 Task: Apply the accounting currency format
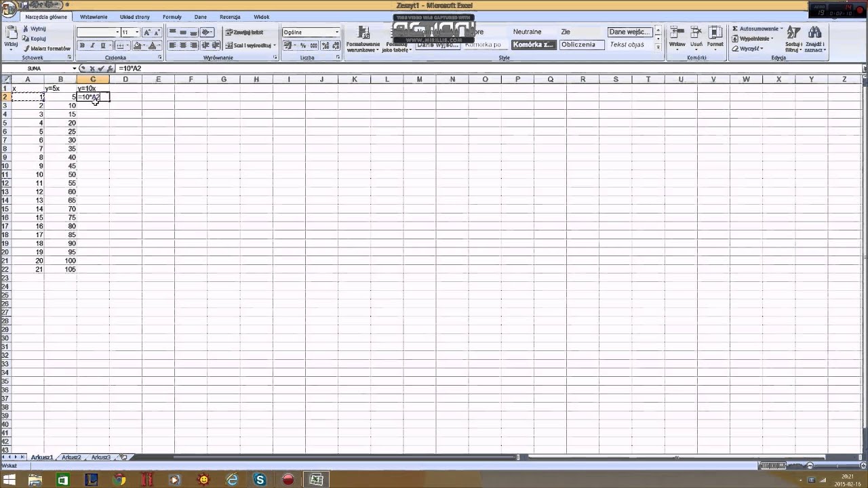[x=289, y=45]
